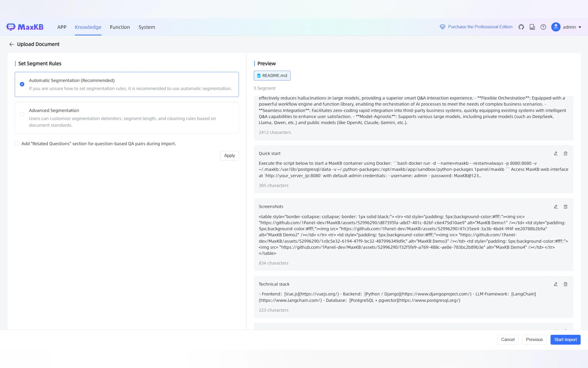Select the README.md file tab

pyautogui.click(x=272, y=76)
